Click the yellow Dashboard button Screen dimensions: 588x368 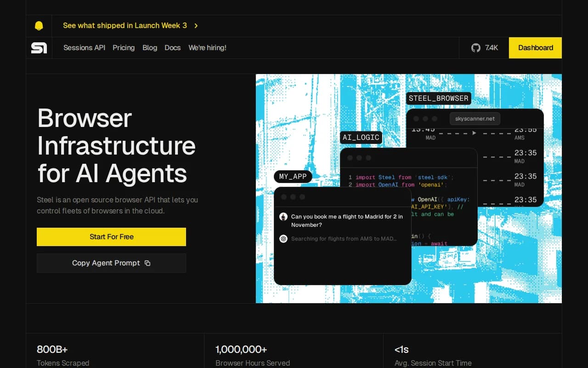[x=536, y=48]
